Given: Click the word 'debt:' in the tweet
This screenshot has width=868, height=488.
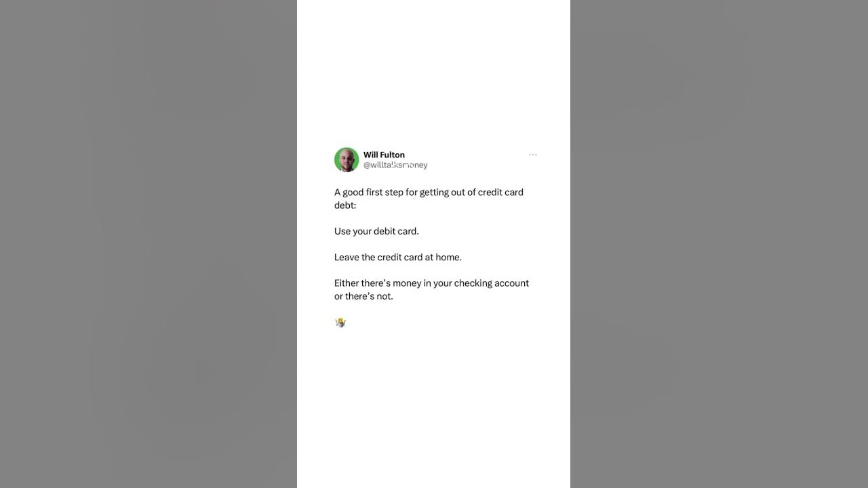Looking at the screenshot, I should click(345, 205).
